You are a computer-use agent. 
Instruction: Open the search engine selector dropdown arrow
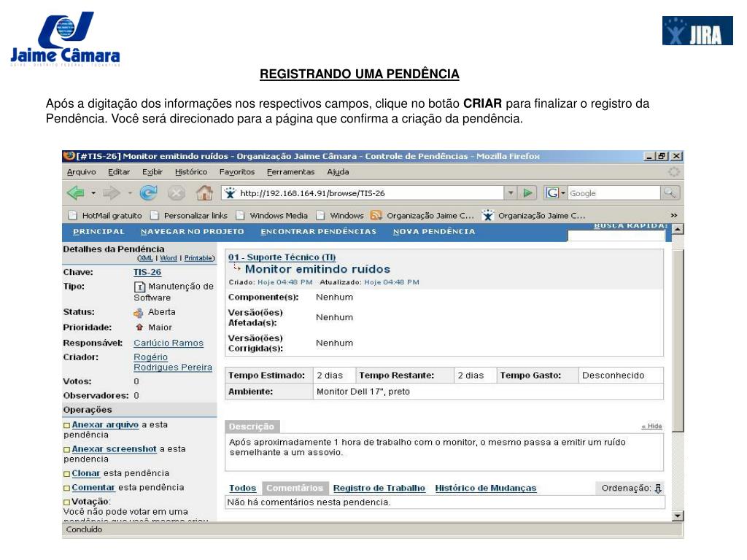coord(562,192)
